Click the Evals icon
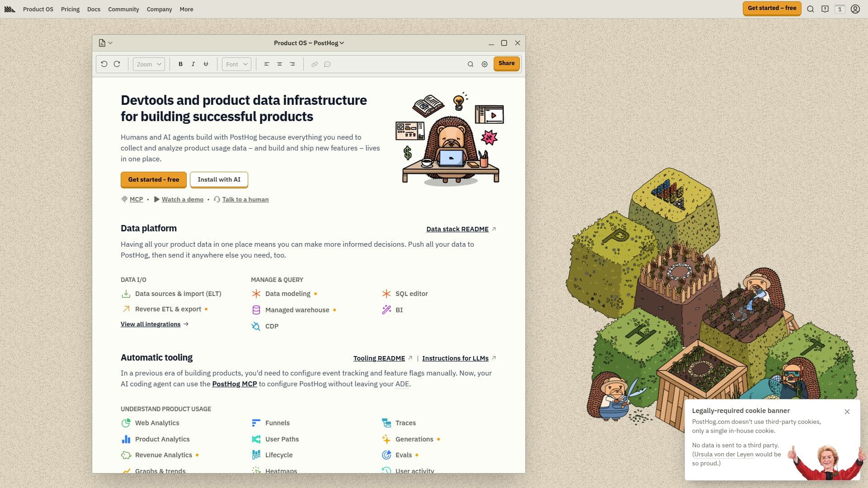This screenshot has width=868, height=488. (x=386, y=455)
